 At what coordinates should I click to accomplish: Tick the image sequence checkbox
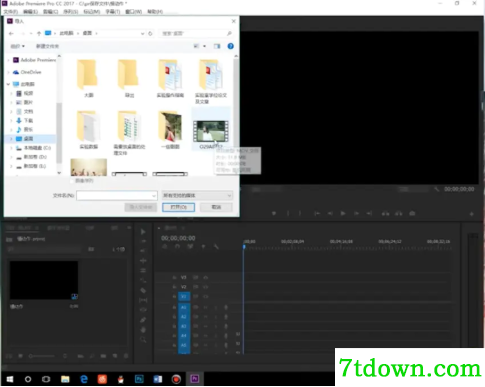(x=72, y=181)
